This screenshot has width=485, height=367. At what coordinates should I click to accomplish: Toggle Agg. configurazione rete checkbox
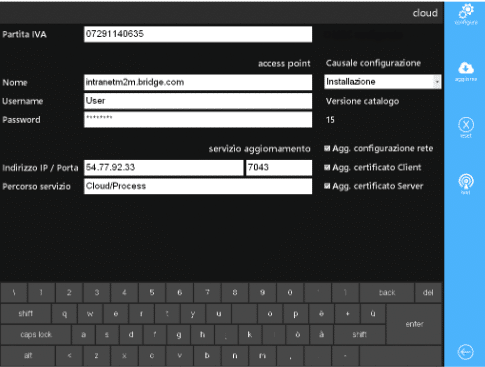click(x=327, y=148)
